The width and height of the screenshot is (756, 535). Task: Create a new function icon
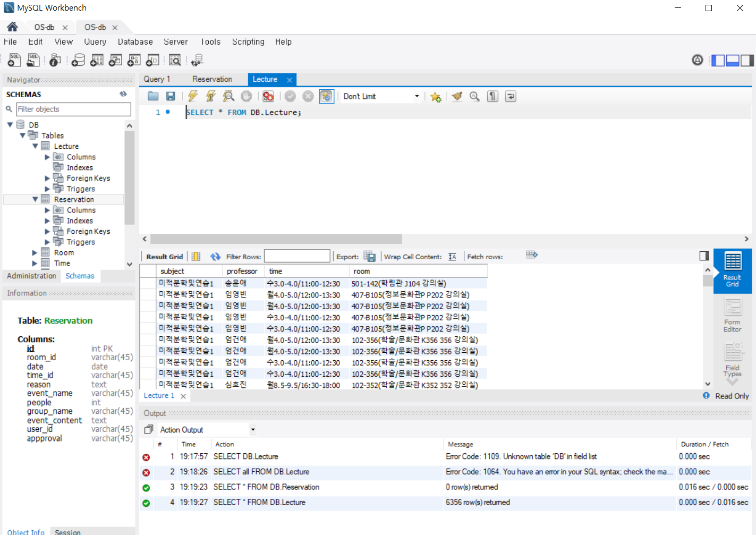(152, 60)
